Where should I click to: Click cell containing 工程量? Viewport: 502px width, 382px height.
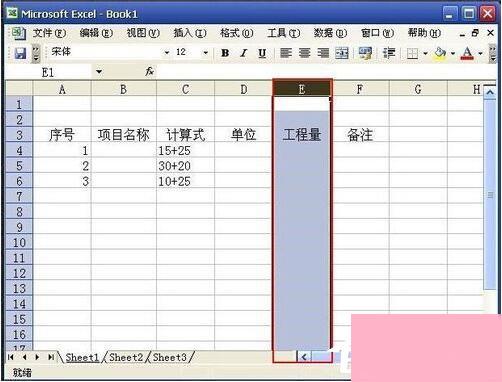tap(302, 135)
